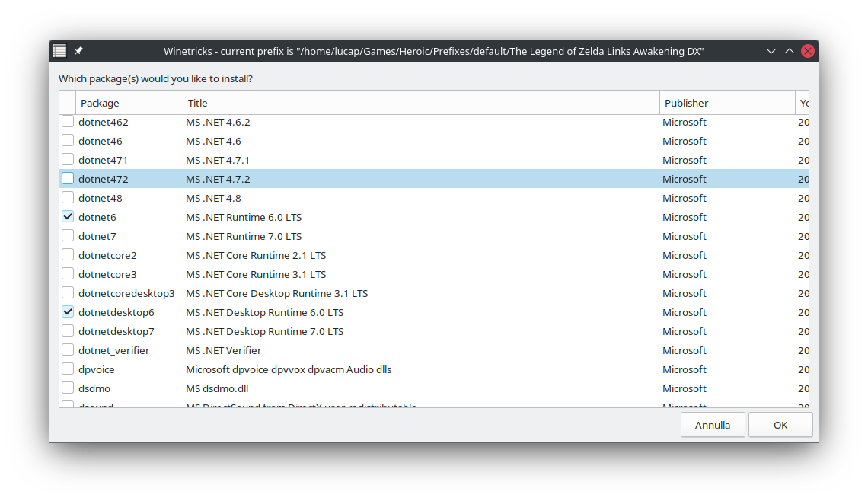This screenshot has width=868, height=501.
Task: Click the Annulla button
Action: click(713, 425)
